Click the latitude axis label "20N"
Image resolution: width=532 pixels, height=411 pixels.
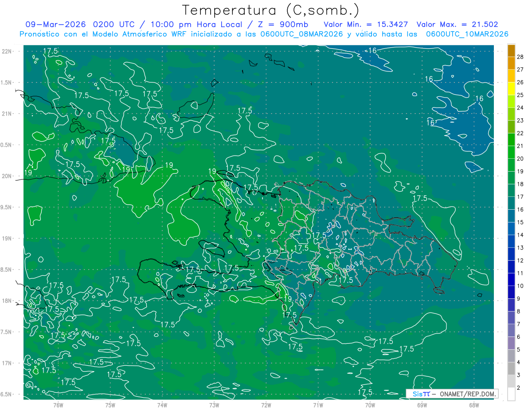click(x=6, y=176)
